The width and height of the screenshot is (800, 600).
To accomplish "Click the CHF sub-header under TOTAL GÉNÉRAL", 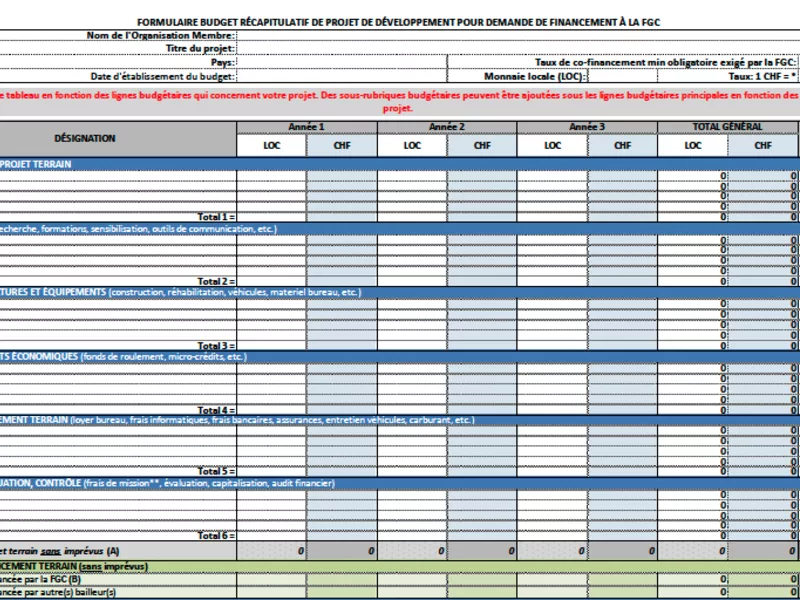I will coord(763,145).
